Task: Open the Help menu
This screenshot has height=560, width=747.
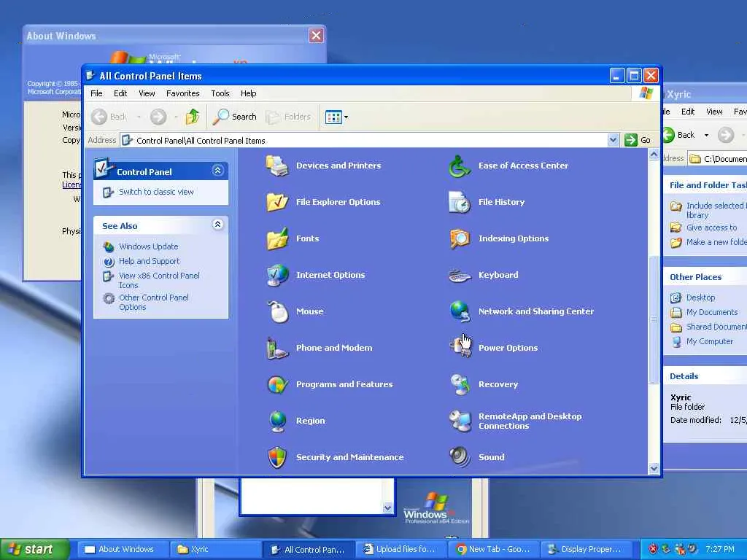Action: click(x=248, y=93)
